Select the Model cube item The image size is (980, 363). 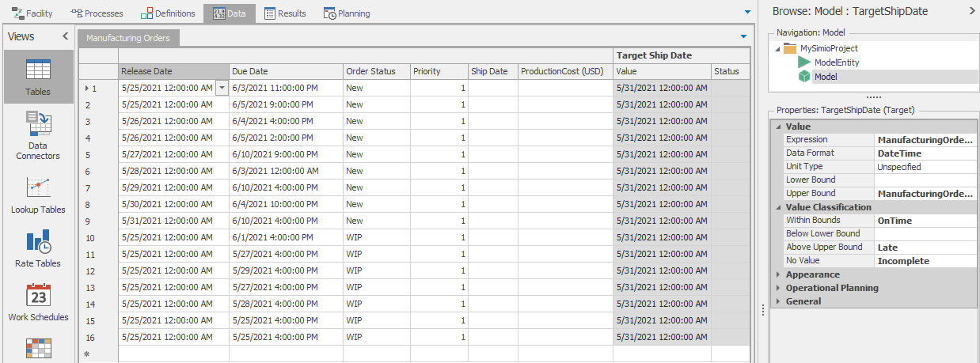tap(826, 77)
